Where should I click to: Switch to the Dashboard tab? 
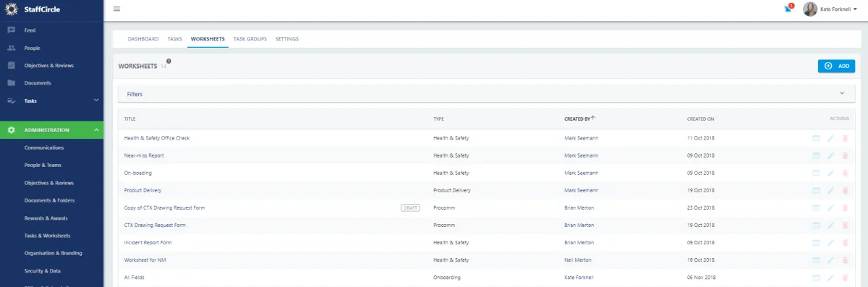pos(142,39)
